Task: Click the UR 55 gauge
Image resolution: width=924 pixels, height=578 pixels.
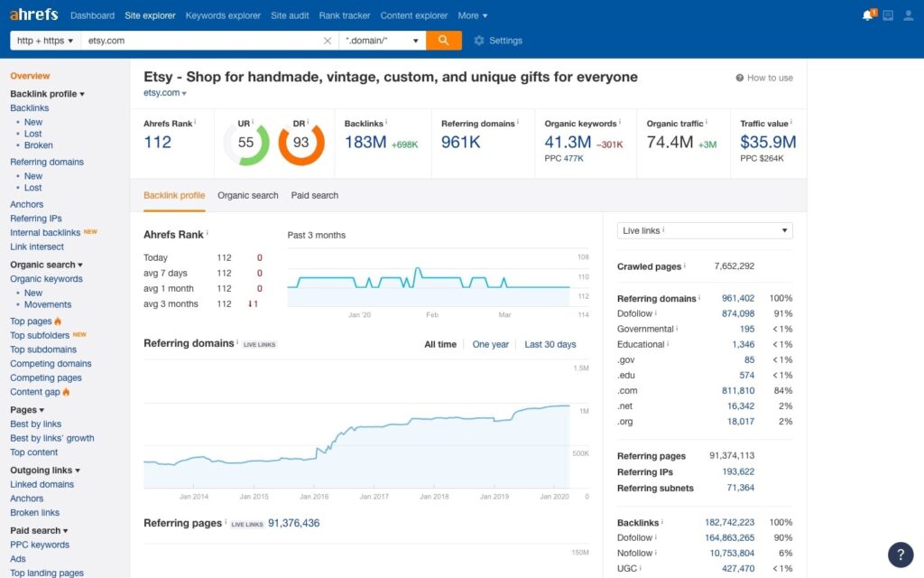Action: [246, 143]
